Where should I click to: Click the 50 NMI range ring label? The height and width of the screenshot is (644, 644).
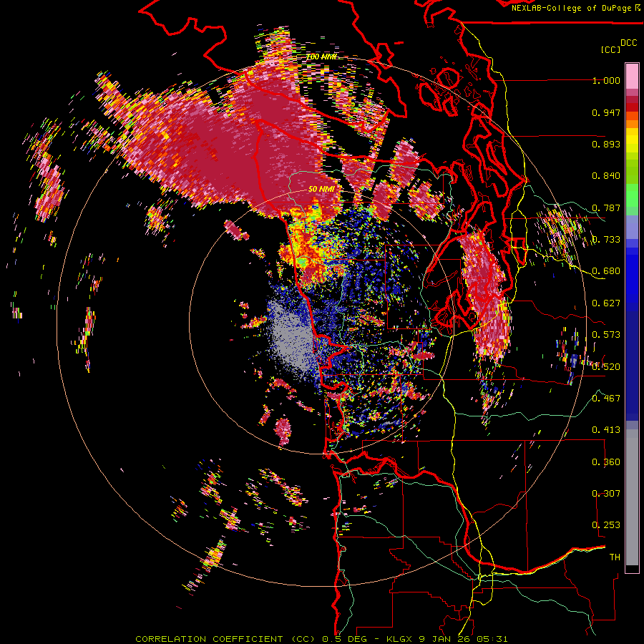point(321,190)
